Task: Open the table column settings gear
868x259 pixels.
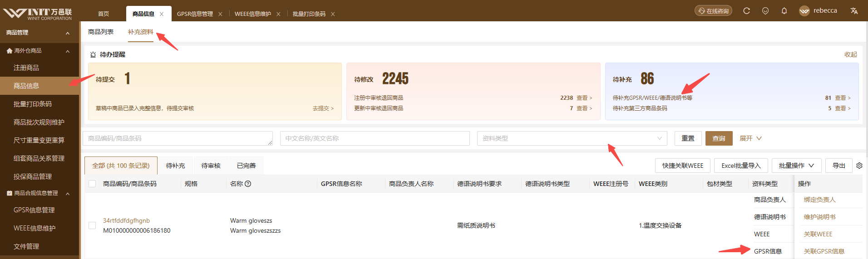Action: (x=859, y=166)
